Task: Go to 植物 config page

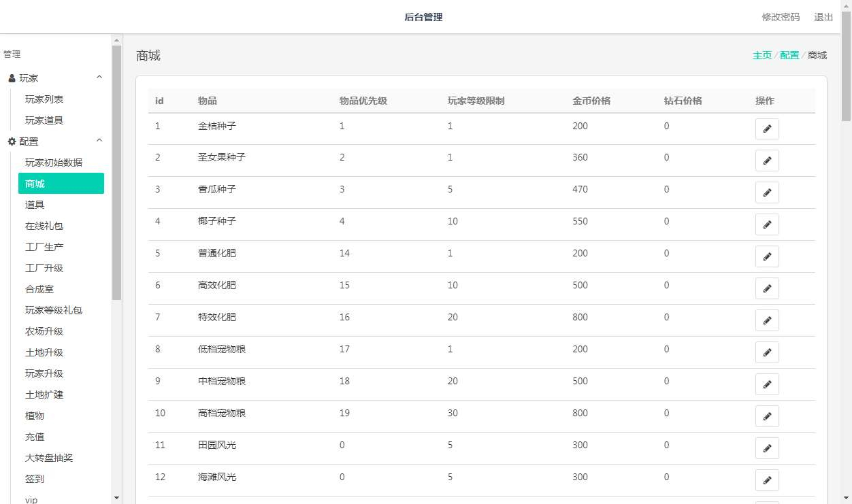Action: [x=35, y=416]
